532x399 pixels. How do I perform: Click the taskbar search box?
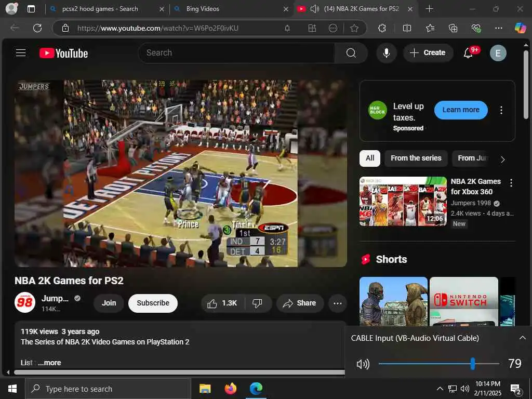[x=108, y=389]
